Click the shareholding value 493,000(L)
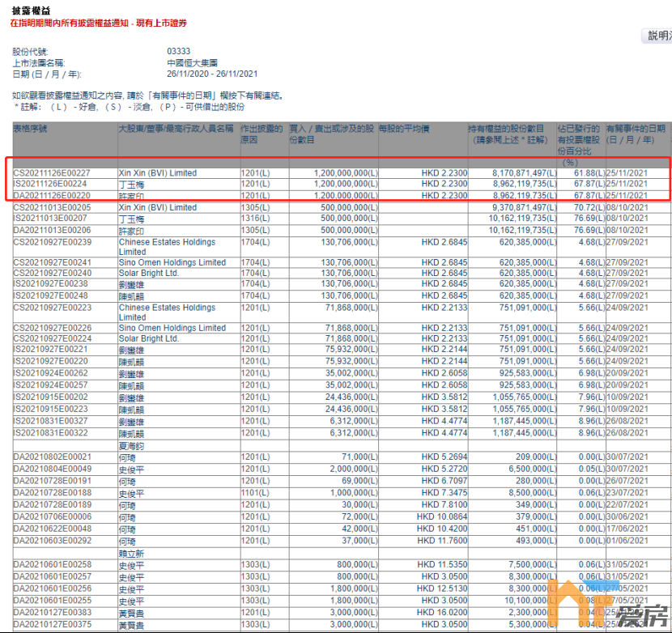Screen dimensions: 672x633 point(536,541)
